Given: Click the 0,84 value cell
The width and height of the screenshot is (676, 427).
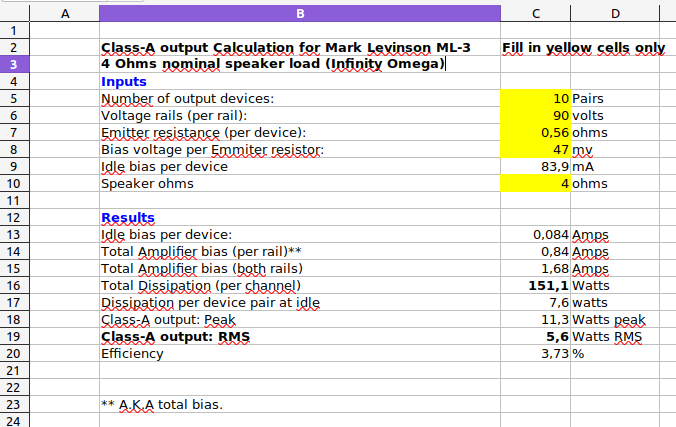Looking at the screenshot, I should tap(535, 251).
